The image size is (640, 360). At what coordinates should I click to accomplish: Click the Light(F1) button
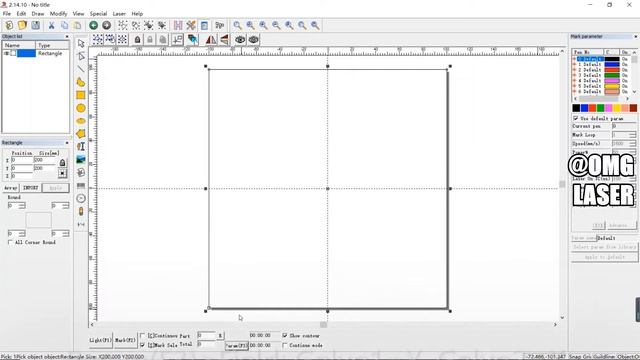100,340
